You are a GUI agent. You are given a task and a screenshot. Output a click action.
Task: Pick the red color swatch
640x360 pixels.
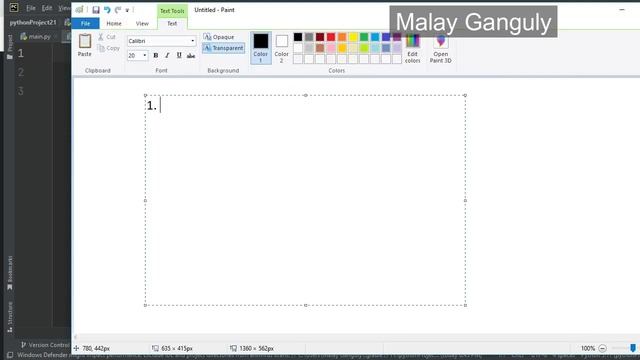click(x=331, y=37)
